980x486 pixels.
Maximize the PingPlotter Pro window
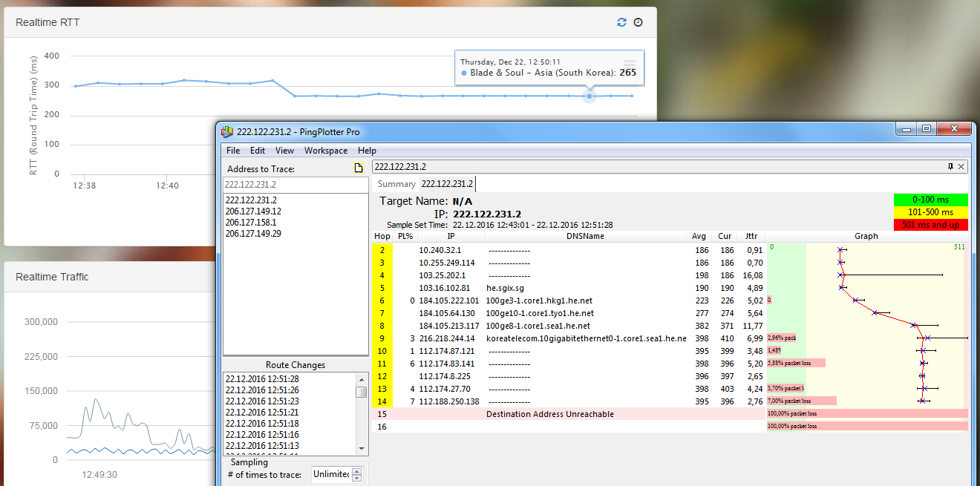click(x=926, y=128)
